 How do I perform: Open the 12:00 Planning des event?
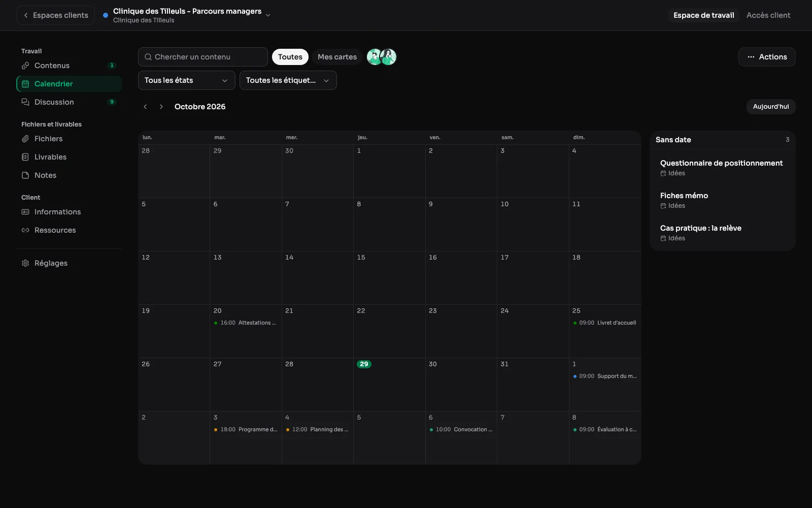(318, 430)
